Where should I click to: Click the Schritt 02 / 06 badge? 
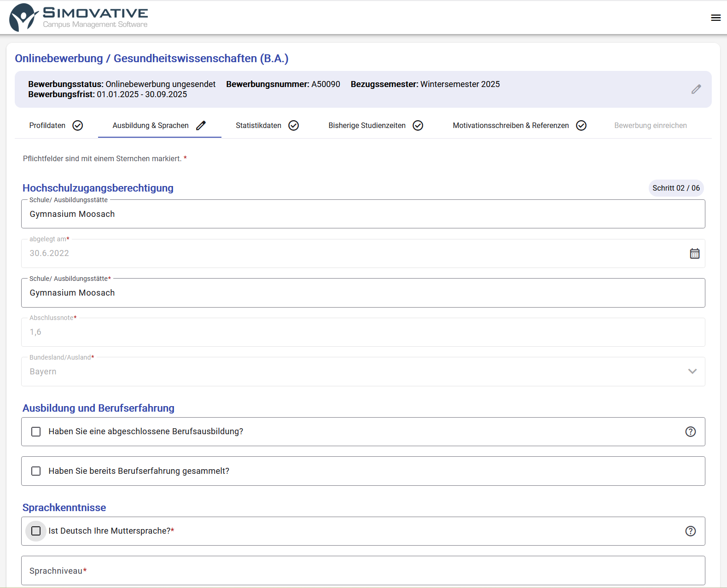tap(676, 188)
